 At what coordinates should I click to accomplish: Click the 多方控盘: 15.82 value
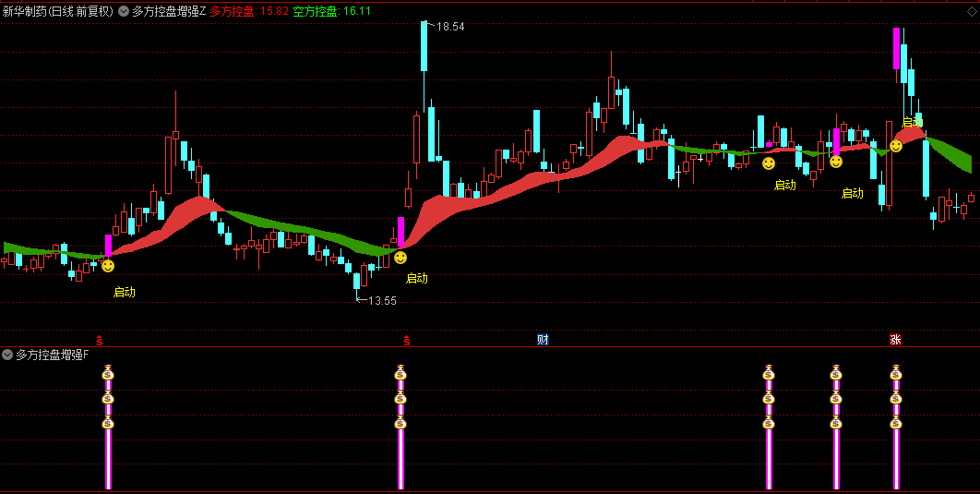point(249,11)
